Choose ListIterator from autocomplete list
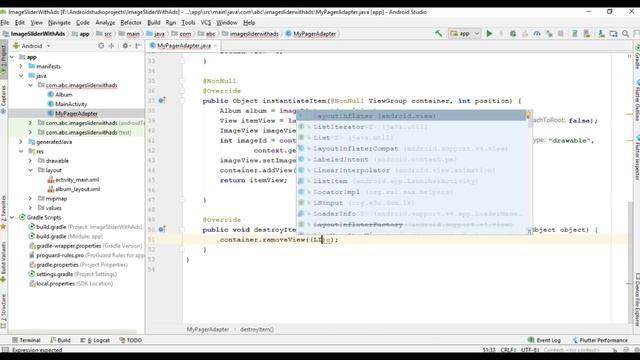The height and width of the screenshot is (360, 640). click(411, 127)
